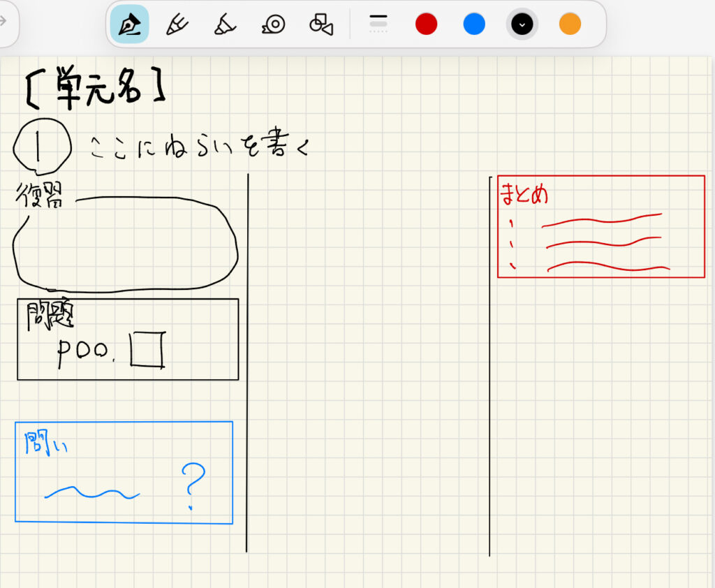Open the stroke thickness selector
Screen dimensions: 715x588
(x=378, y=24)
